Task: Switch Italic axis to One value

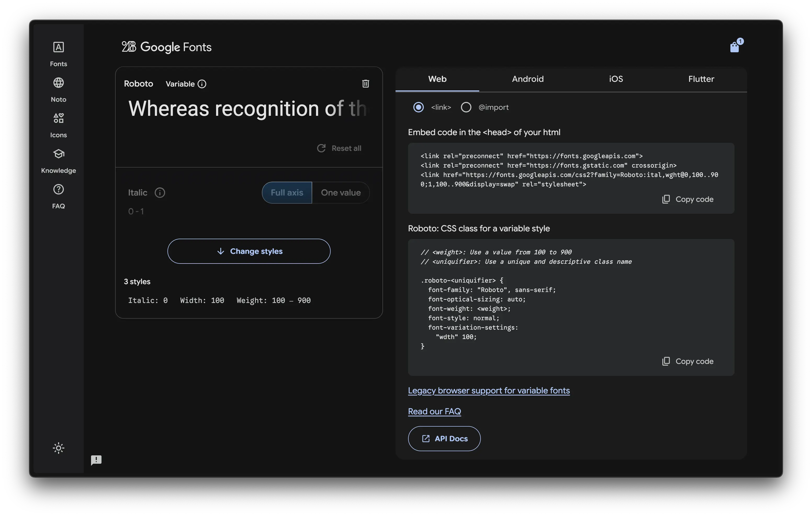Action: click(x=341, y=192)
